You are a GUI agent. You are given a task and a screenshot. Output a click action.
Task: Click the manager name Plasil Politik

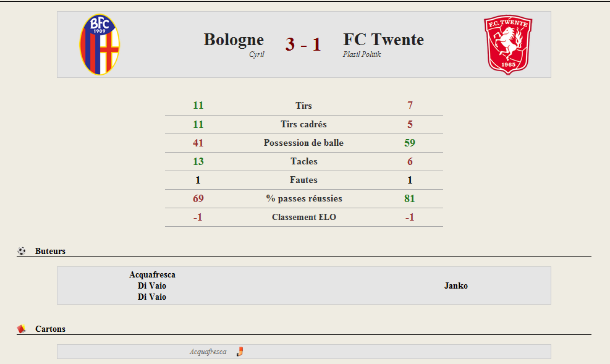pos(362,54)
